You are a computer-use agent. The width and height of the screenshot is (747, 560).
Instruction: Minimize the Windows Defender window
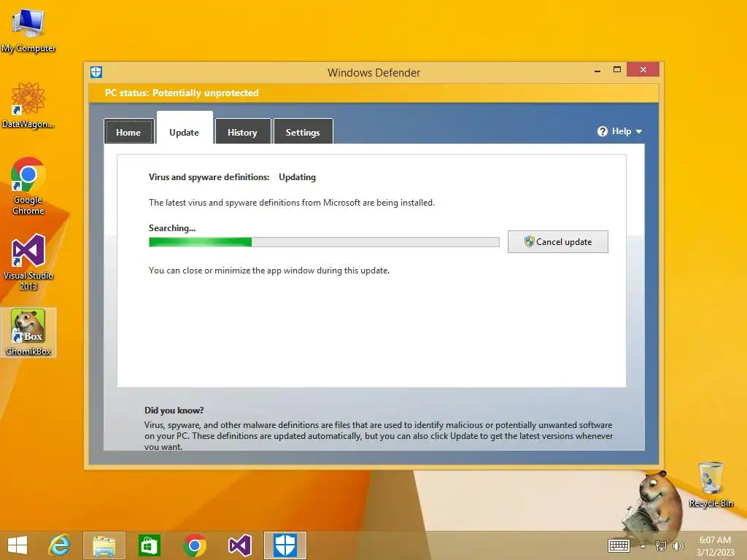coord(597,71)
